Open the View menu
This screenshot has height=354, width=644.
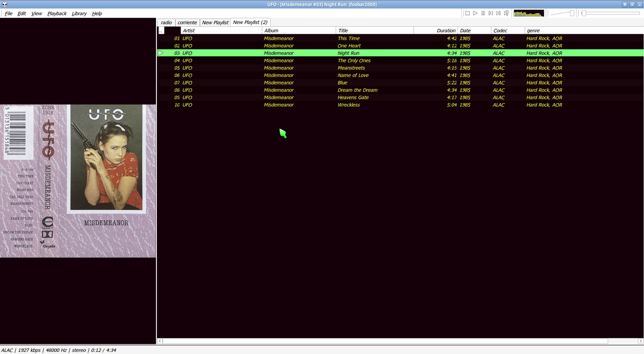pos(37,14)
